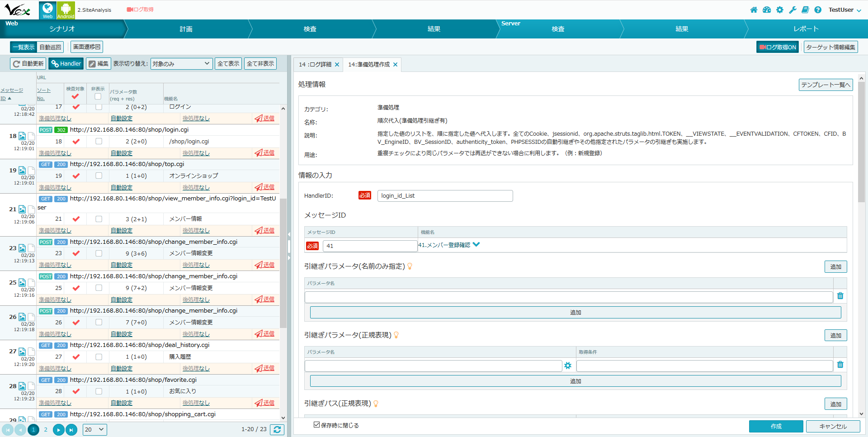Open screenshot image icon for message 21
This screenshot has height=437, width=868.
tap(22, 209)
